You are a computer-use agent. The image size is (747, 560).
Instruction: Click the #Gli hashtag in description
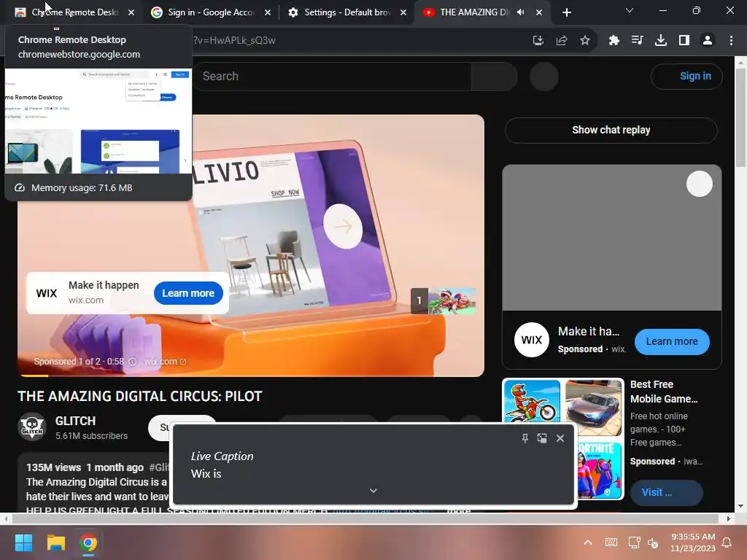coord(159,467)
